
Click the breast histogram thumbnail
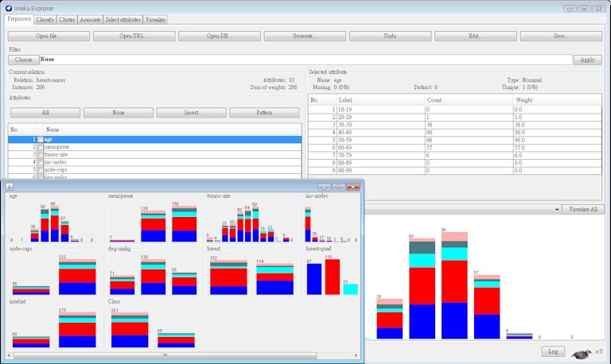(252, 271)
